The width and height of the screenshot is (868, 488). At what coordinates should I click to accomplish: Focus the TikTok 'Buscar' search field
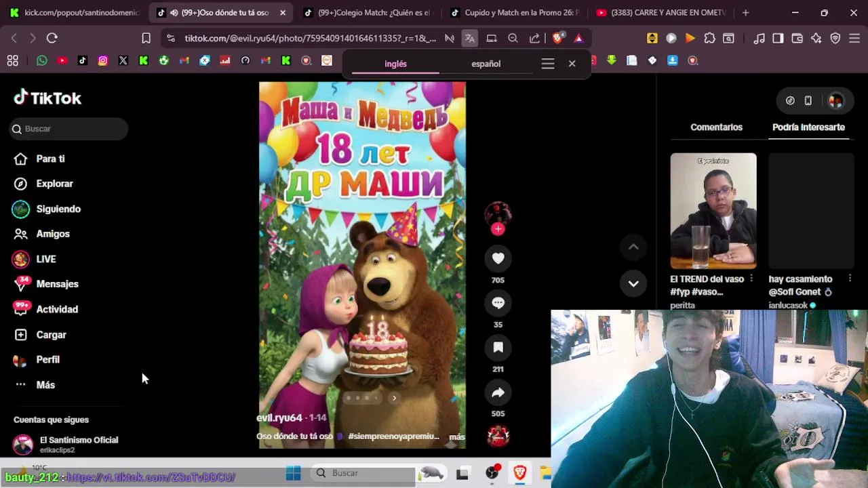69,129
